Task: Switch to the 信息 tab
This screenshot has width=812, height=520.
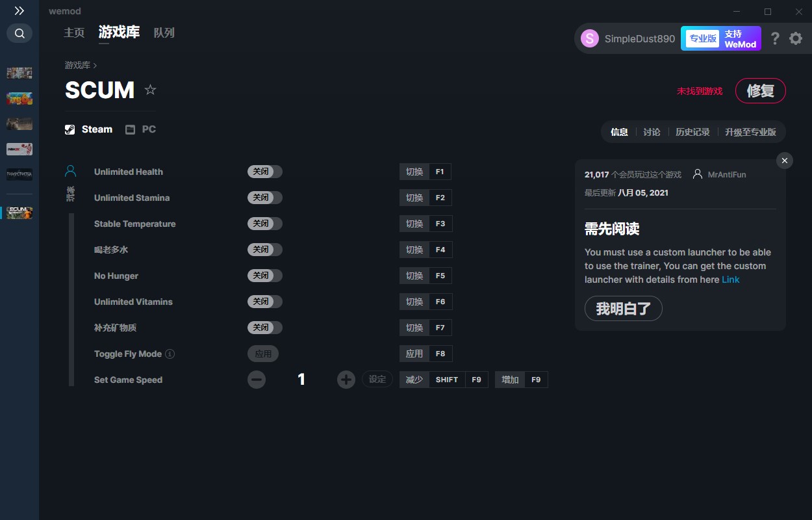Action: (x=619, y=132)
